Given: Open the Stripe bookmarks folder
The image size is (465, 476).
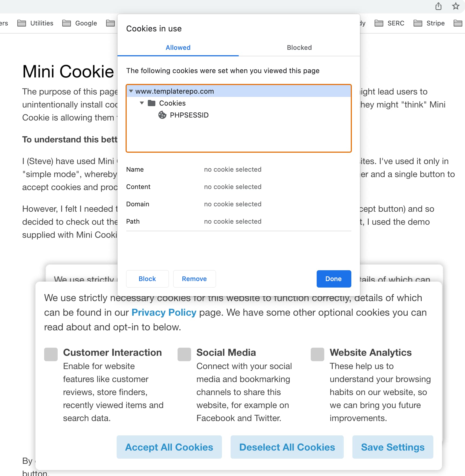Looking at the screenshot, I should pyautogui.click(x=429, y=23).
